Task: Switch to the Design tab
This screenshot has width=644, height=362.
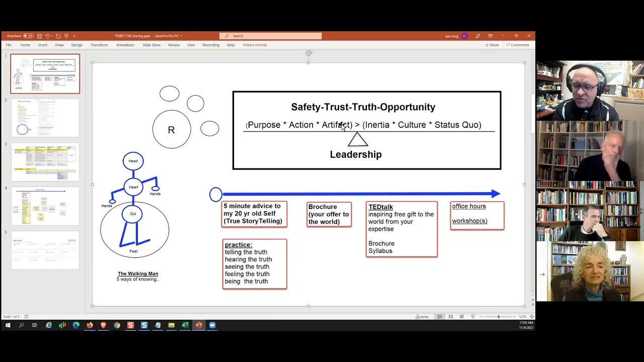Action: point(76,45)
